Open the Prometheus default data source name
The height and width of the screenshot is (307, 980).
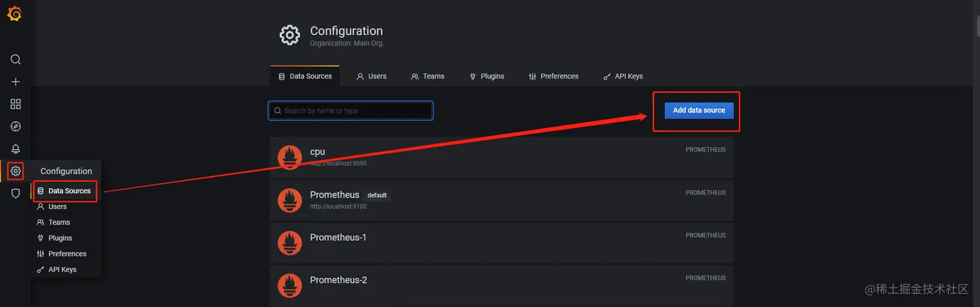click(334, 195)
